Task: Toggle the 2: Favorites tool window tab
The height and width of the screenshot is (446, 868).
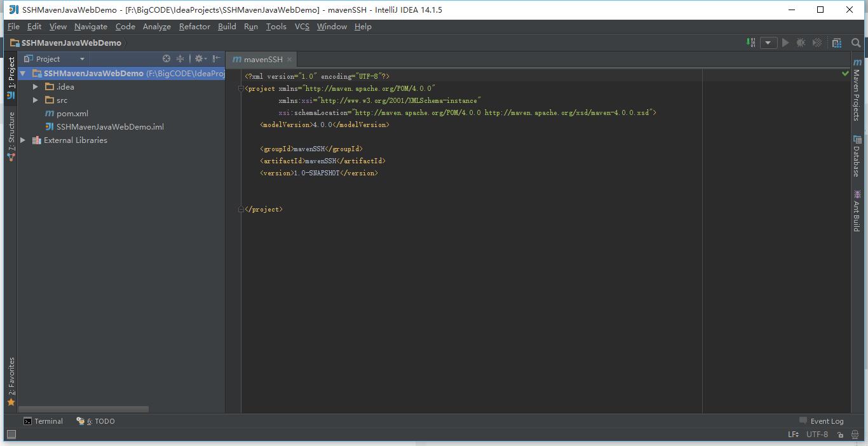Action: [11, 381]
